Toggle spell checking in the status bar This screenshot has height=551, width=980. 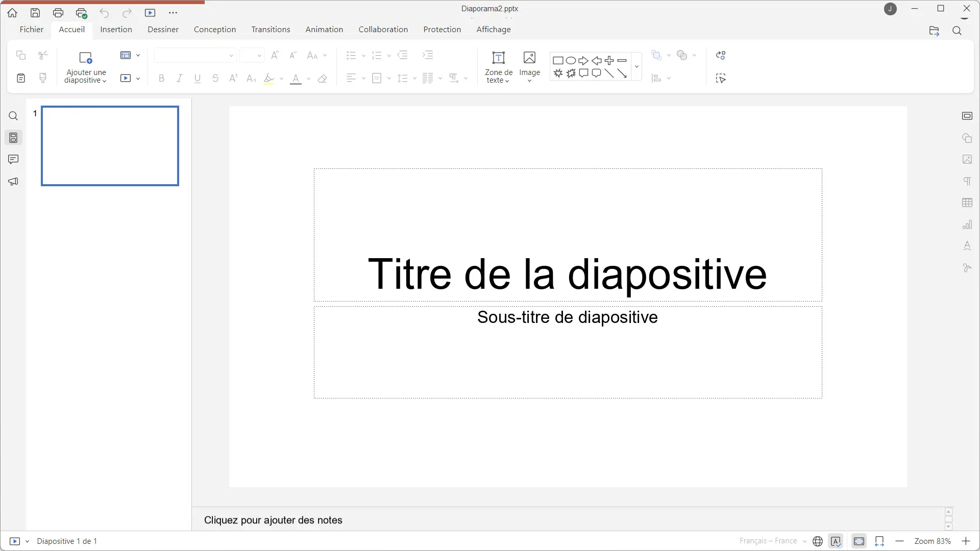point(836,541)
